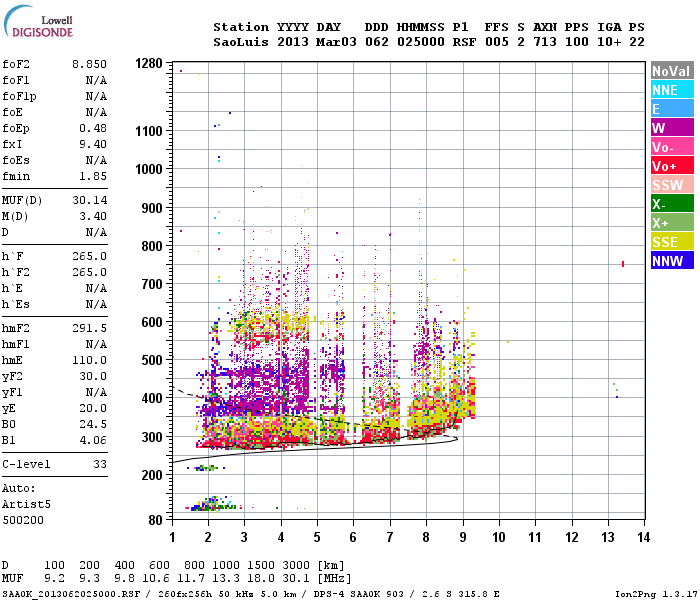Click the Mar03 date in header
This screenshot has height=600, width=700.
336,42
